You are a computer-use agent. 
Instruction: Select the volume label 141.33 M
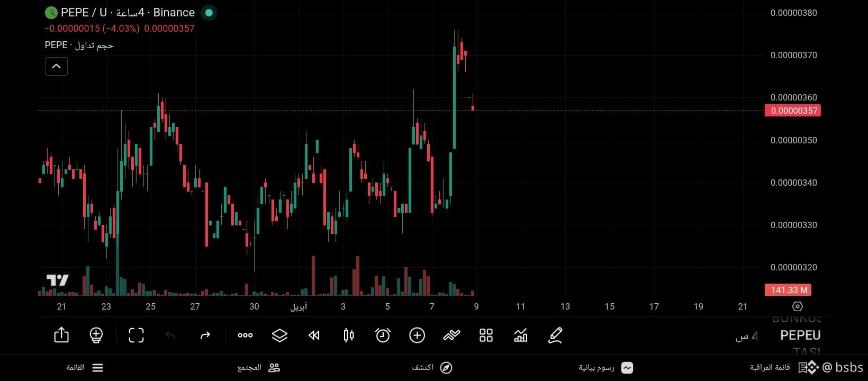point(788,290)
